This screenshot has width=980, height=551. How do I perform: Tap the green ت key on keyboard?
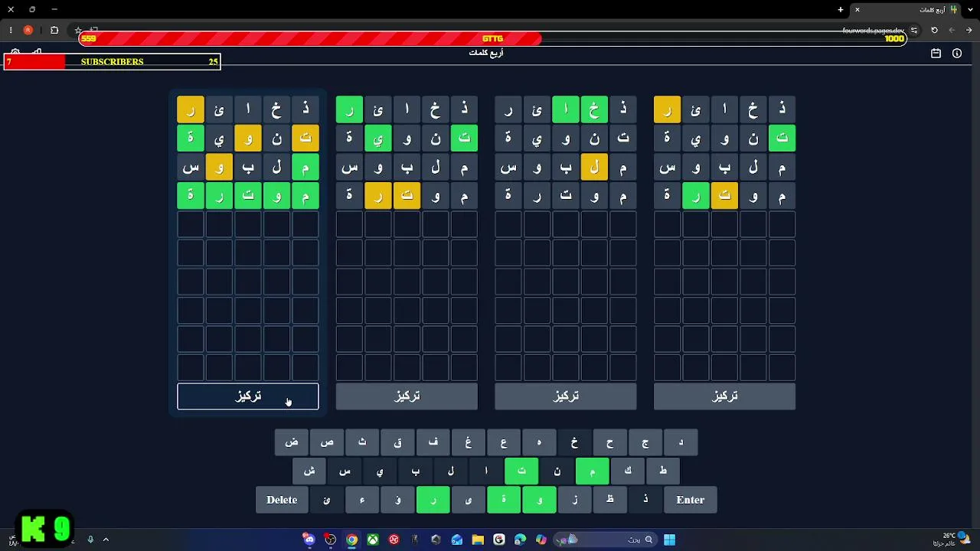(x=521, y=471)
